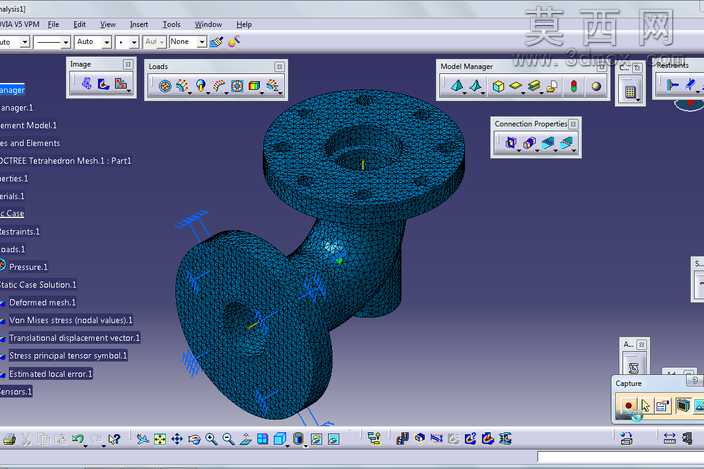Select the Enforced Displacement load icon
This screenshot has width=704, height=469.
click(x=237, y=86)
